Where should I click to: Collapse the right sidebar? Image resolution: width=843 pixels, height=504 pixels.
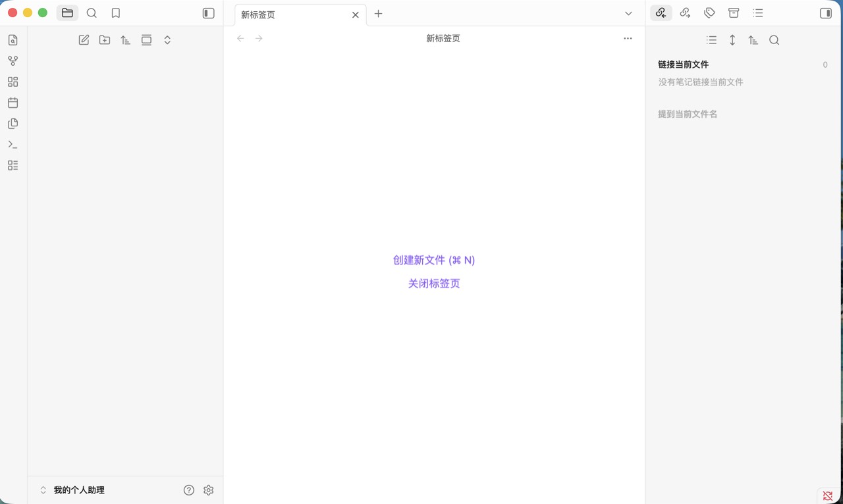pos(826,13)
